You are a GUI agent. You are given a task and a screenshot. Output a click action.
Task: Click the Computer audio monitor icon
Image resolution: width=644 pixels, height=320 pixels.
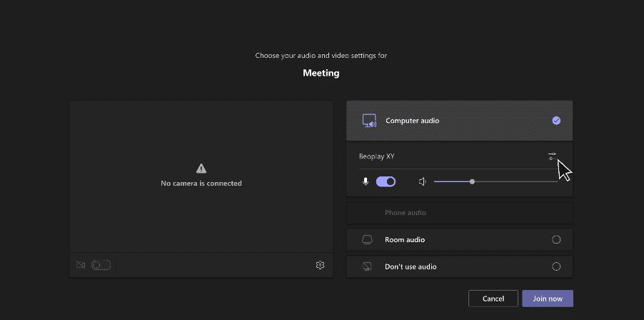[369, 121]
